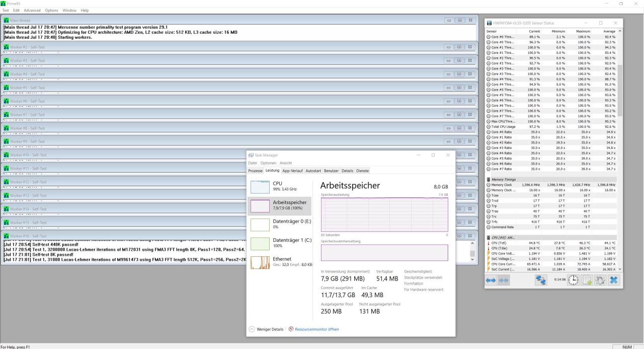Click the Ressourcenmonitor öffnen link
The image size is (644, 349).
(x=317, y=329)
